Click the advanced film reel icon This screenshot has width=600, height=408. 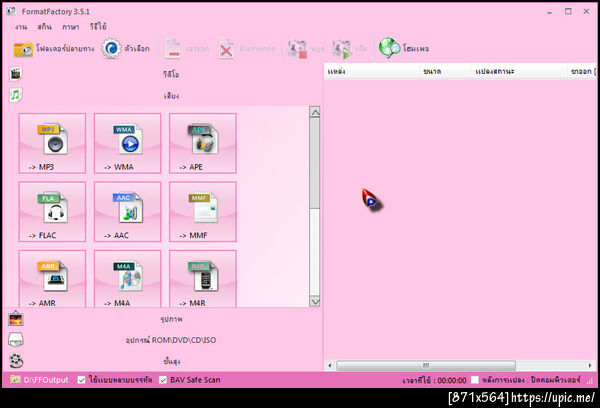click(16, 361)
